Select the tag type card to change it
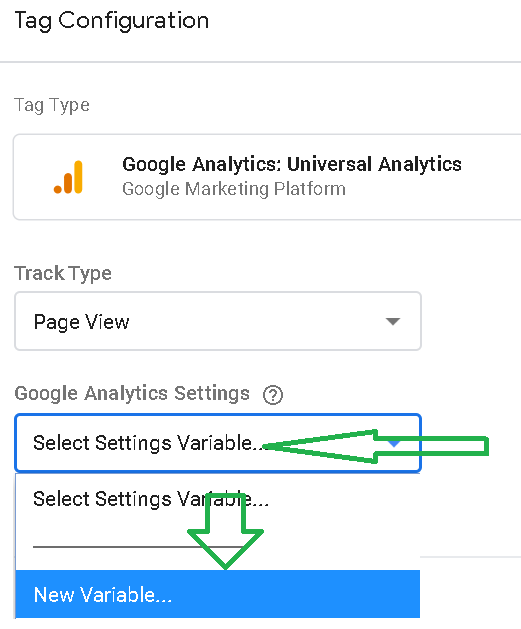521x629 pixels. pos(267,177)
